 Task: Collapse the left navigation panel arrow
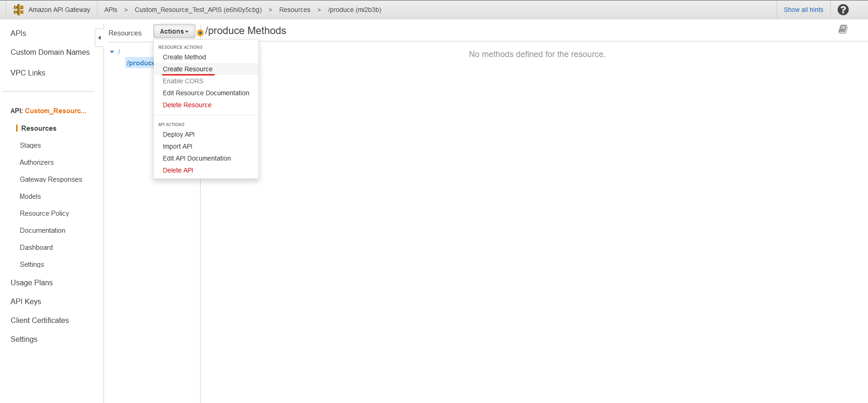99,38
